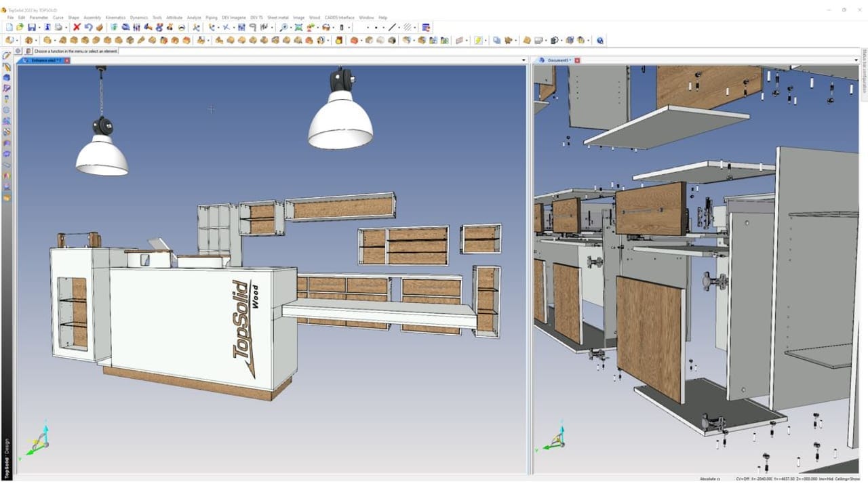Open the Sheet metal menu
Viewport: 868px width, 488px height.
[278, 18]
